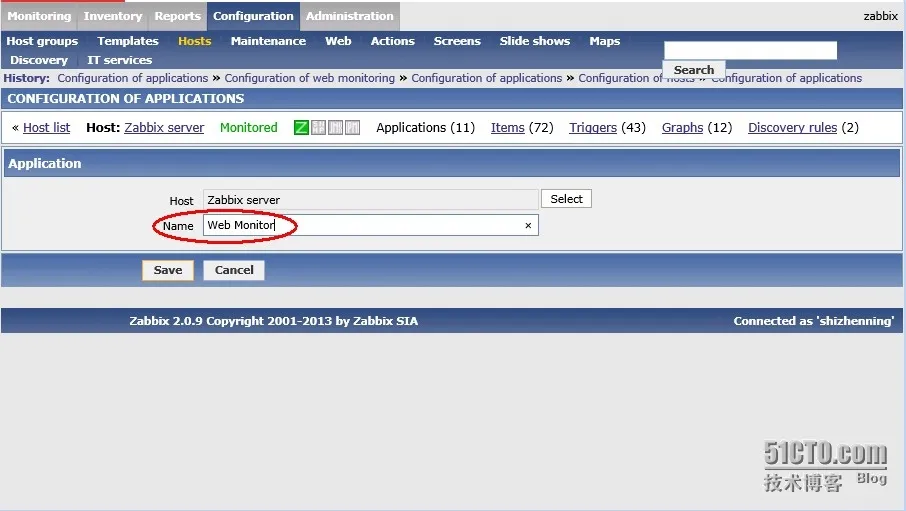Open the Maps submenu item

point(604,41)
